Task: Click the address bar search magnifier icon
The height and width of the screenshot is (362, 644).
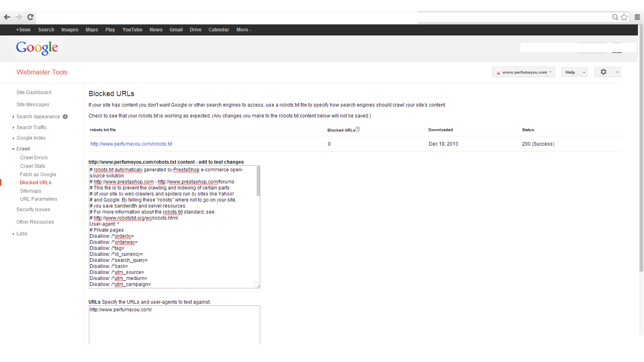Action: 615,17
